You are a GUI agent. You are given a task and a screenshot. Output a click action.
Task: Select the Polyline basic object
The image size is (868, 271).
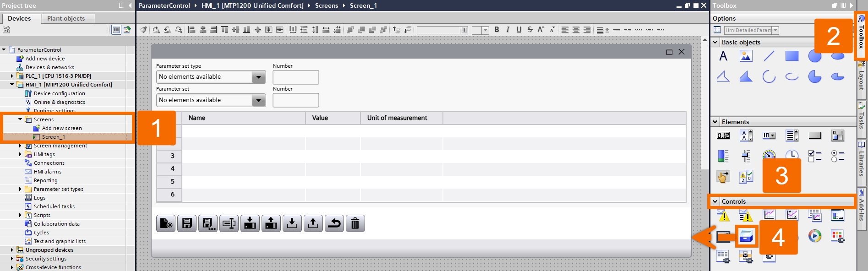tap(723, 76)
